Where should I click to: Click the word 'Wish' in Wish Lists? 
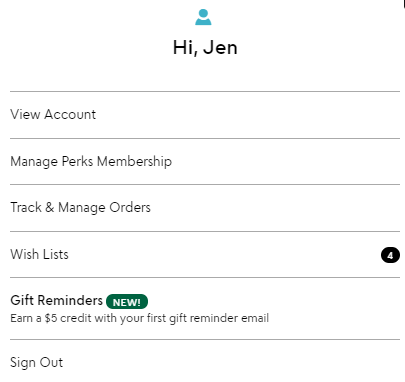[x=25, y=254]
